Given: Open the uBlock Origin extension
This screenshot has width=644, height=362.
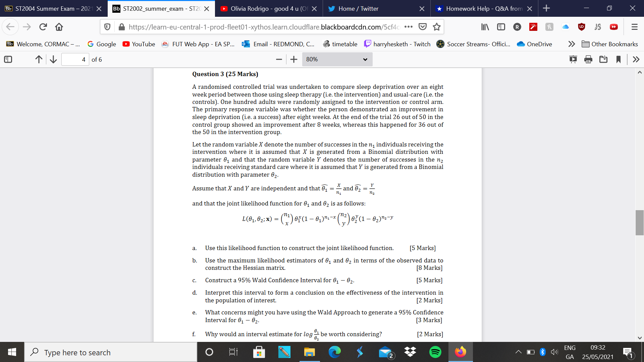Looking at the screenshot, I should pos(582,27).
